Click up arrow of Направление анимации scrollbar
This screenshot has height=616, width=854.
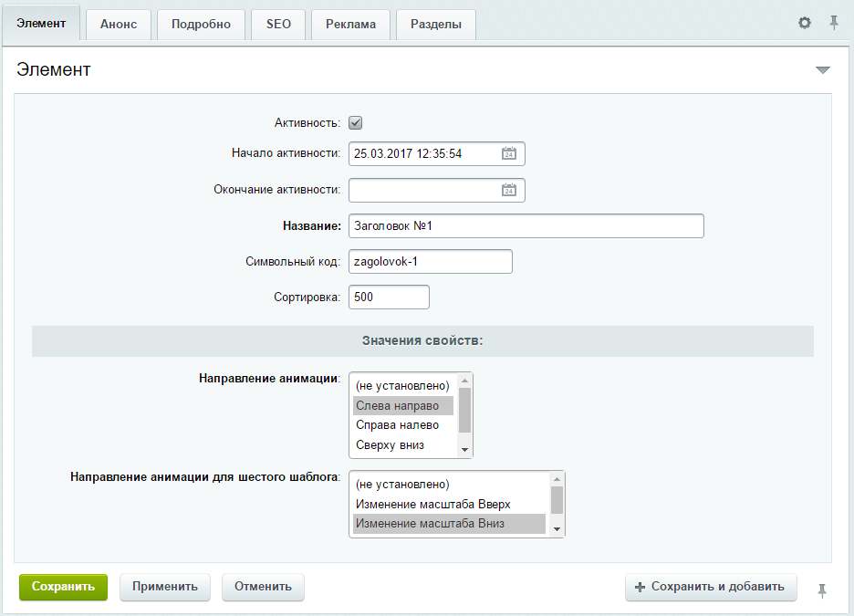click(464, 381)
